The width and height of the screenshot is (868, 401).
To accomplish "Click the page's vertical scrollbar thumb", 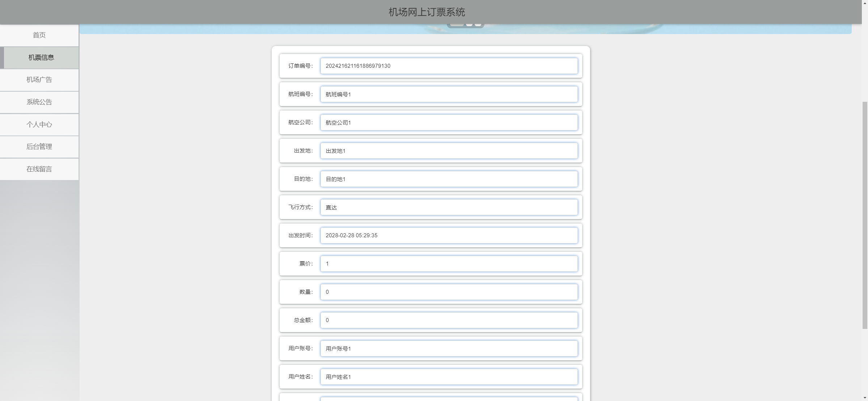I will point(865,216).
